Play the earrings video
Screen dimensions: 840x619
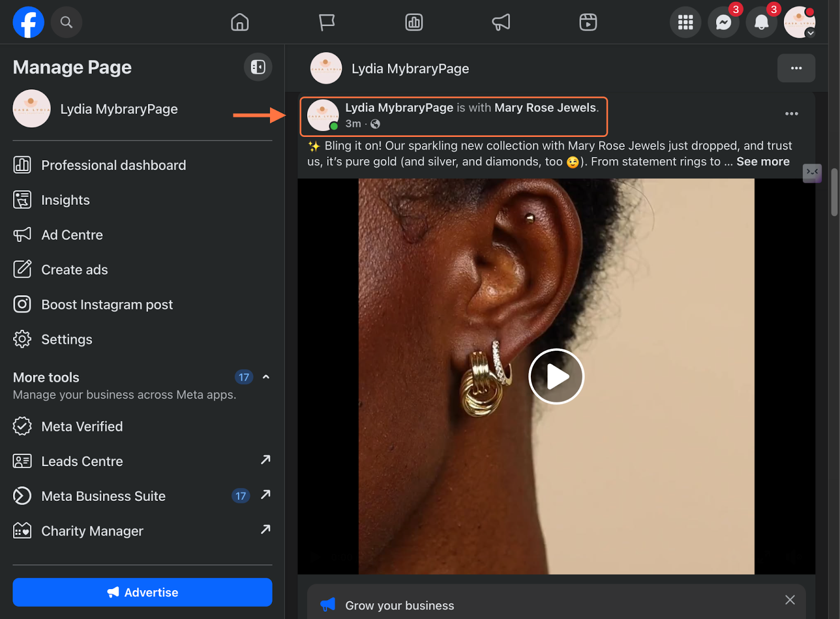[556, 376]
